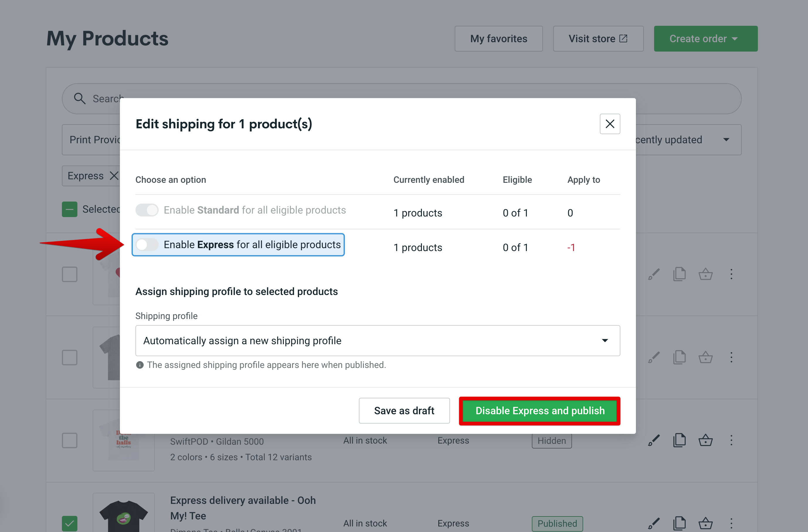
Task: Expand the shipping profile dropdown menu
Action: (605, 340)
